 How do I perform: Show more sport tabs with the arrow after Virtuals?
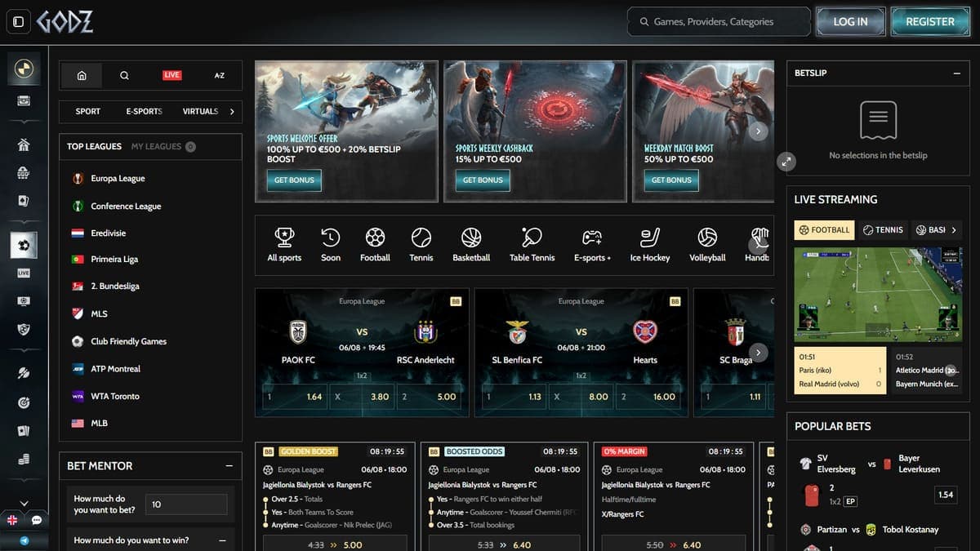[x=232, y=112]
